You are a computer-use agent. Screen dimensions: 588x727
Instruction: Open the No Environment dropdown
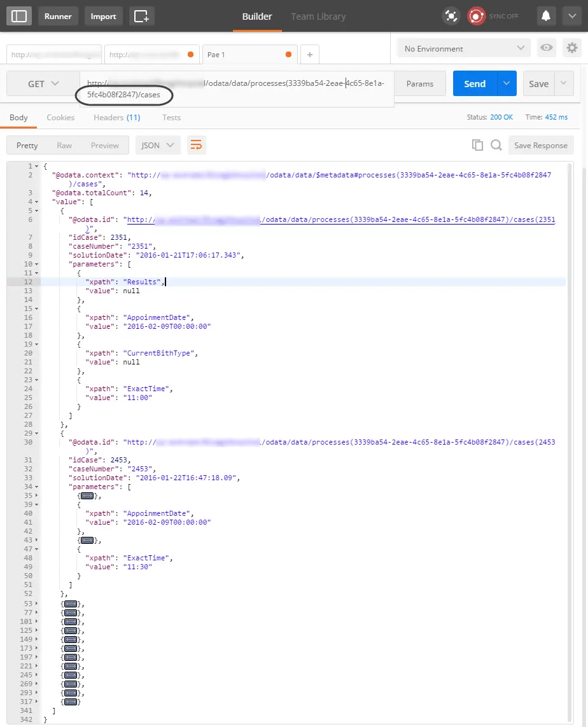(x=464, y=48)
